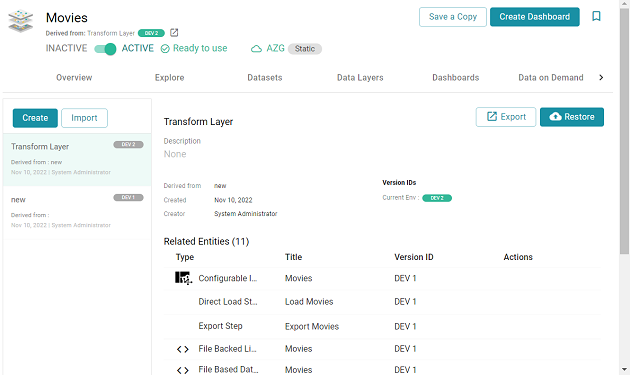Expand more tabs with the right chevron
Image resolution: width=630 pixels, height=375 pixels.
(601, 78)
